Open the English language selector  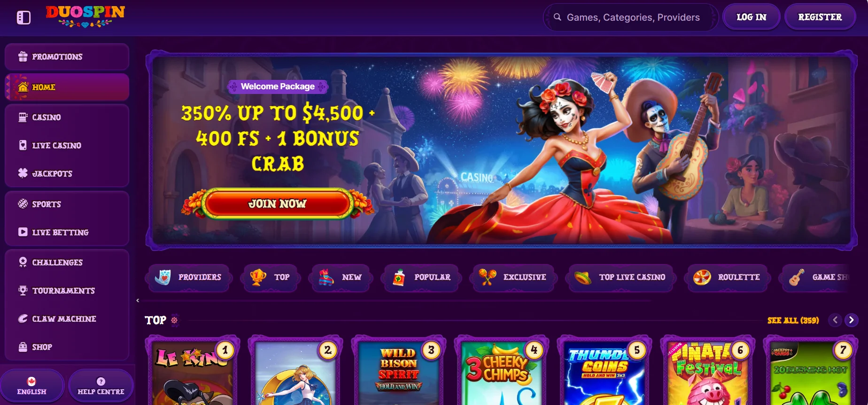tap(32, 386)
